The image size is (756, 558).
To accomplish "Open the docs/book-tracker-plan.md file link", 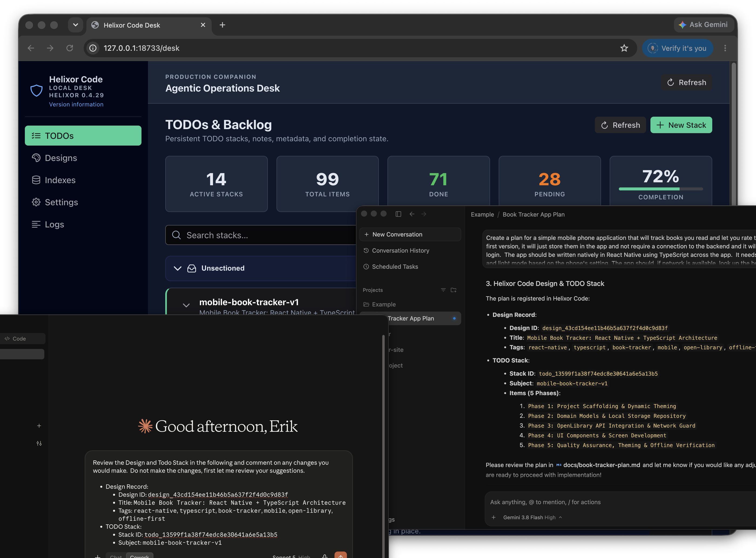I will click(598, 465).
